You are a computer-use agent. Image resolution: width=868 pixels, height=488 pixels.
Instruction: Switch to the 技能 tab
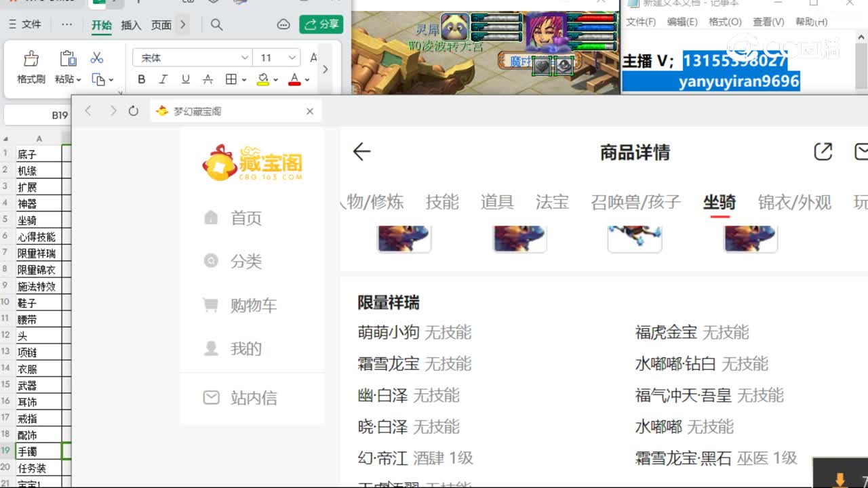click(x=442, y=202)
